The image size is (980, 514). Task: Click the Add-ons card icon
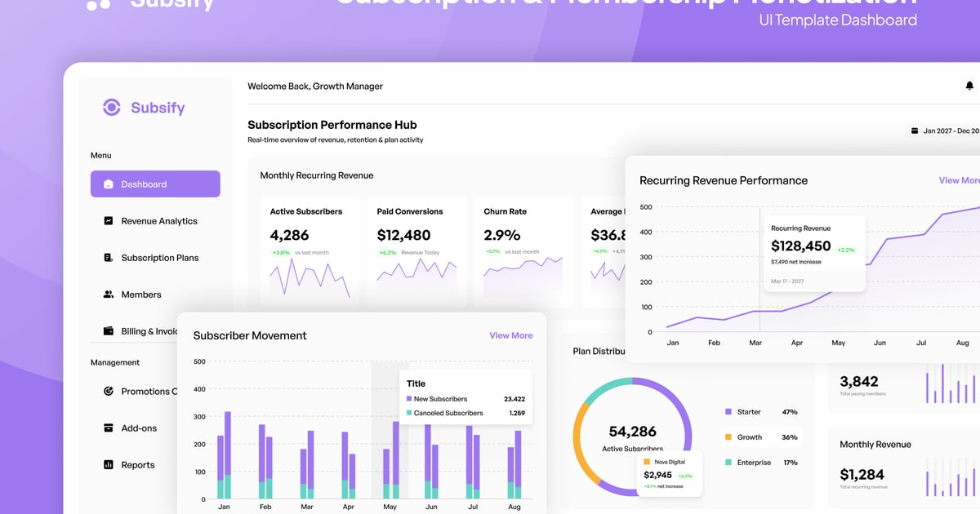click(109, 428)
